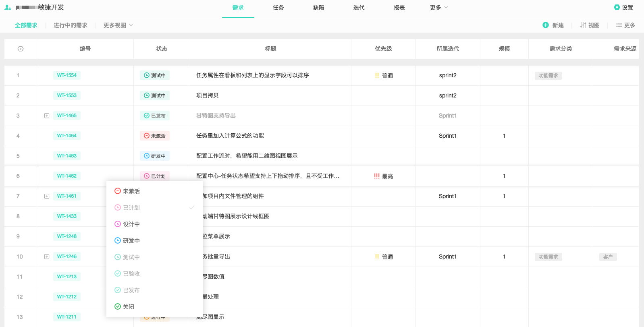Show the 全部需求 view
This screenshot has width=644, height=327.
[x=26, y=25]
